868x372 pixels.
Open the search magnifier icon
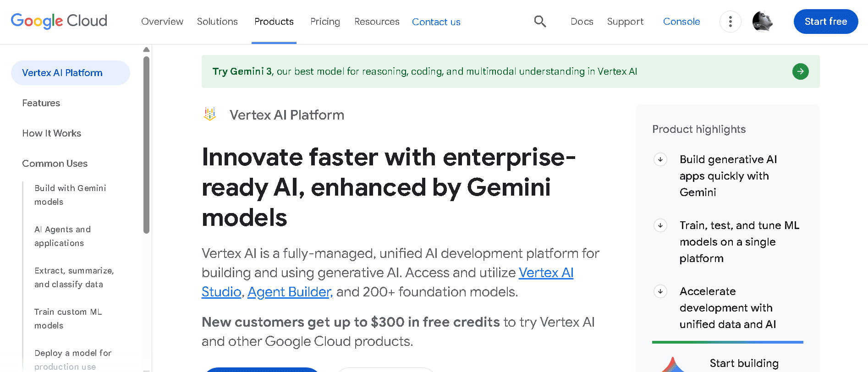pyautogui.click(x=540, y=22)
